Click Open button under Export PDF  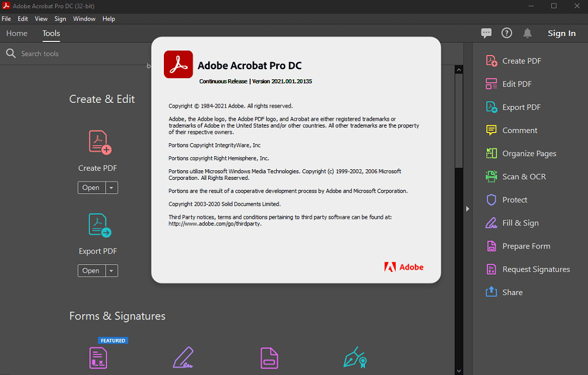[91, 271]
